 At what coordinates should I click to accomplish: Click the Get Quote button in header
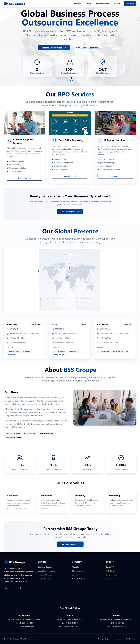click(x=130, y=3)
